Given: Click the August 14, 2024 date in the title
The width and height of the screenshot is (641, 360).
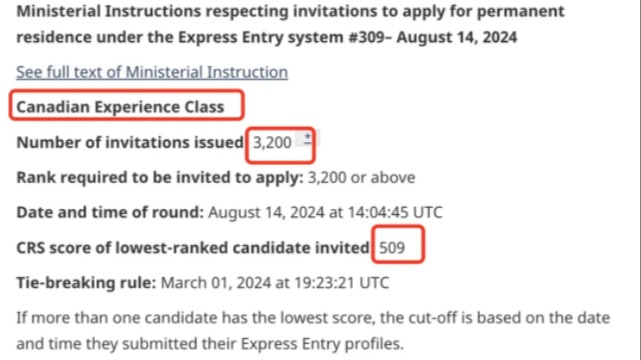Looking at the screenshot, I should tap(457, 37).
